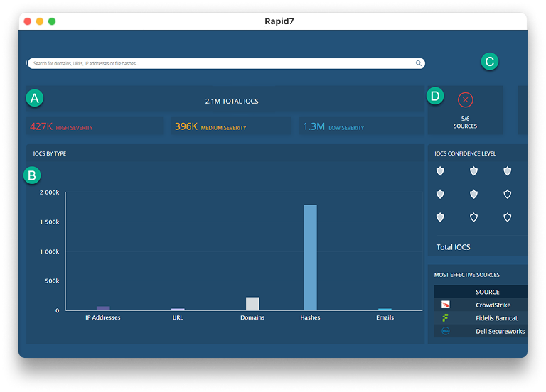Click the Hashes axis label
Viewport: 546px width, 392px height.
310,317
